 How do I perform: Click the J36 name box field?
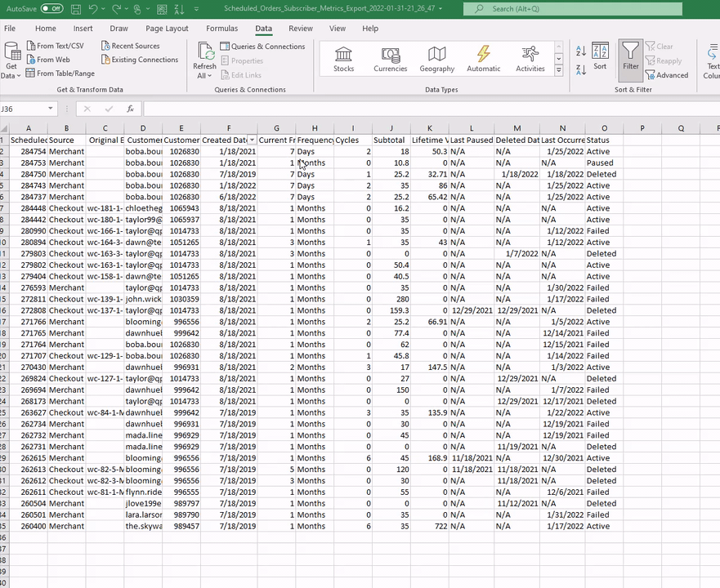click(23, 109)
